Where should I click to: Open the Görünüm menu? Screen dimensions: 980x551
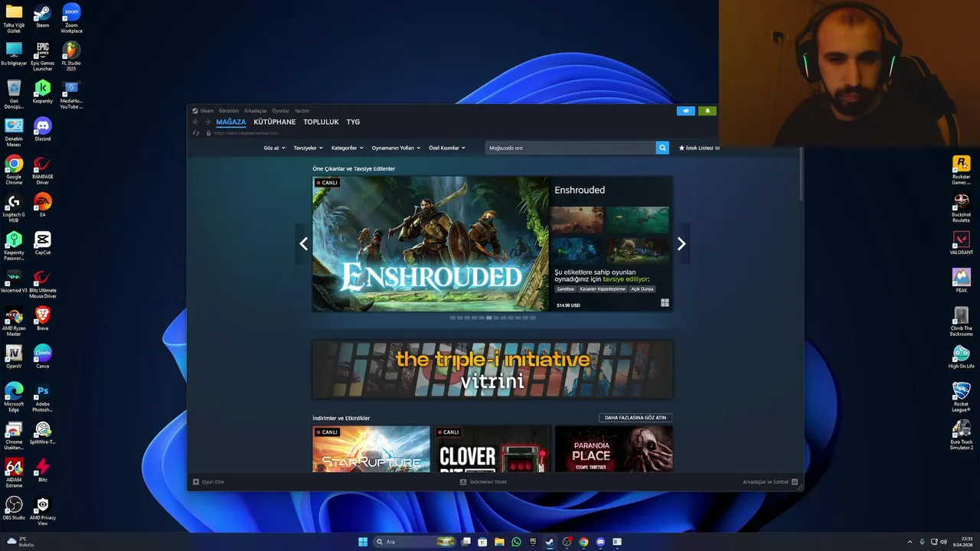coord(229,111)
